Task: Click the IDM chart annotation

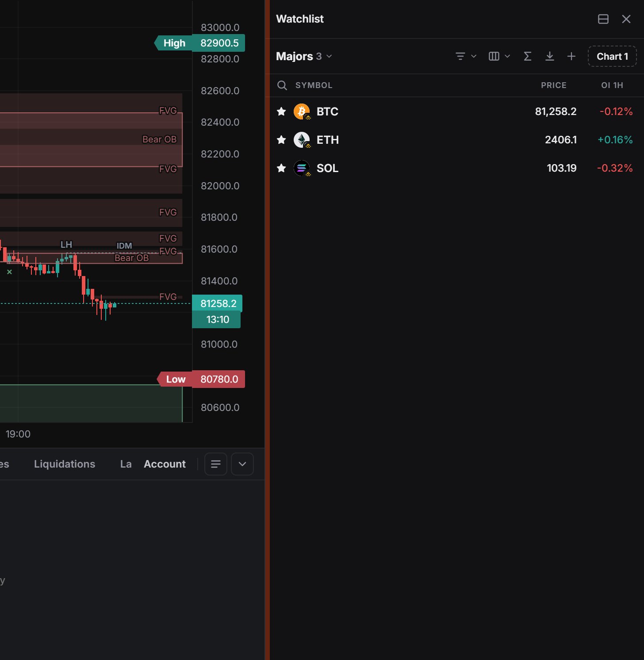Action: click(x=124, y=246)
